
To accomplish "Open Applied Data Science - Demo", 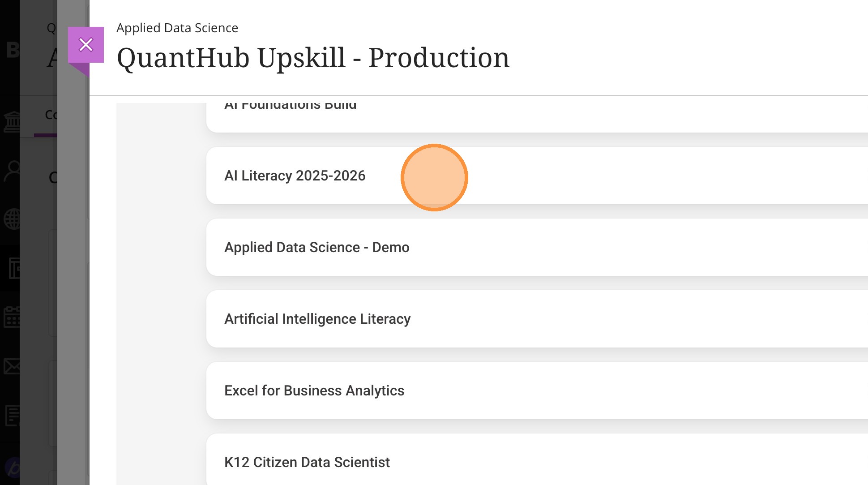I will click(316, 247).
